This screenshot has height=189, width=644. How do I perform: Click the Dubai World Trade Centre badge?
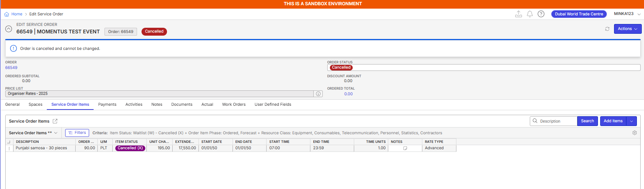coord(579,14)
